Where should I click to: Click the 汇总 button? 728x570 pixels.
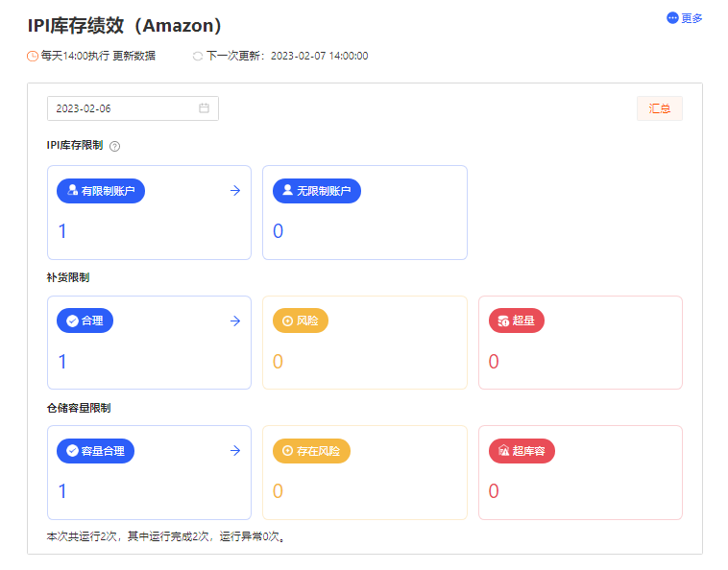tap(660, 108)
